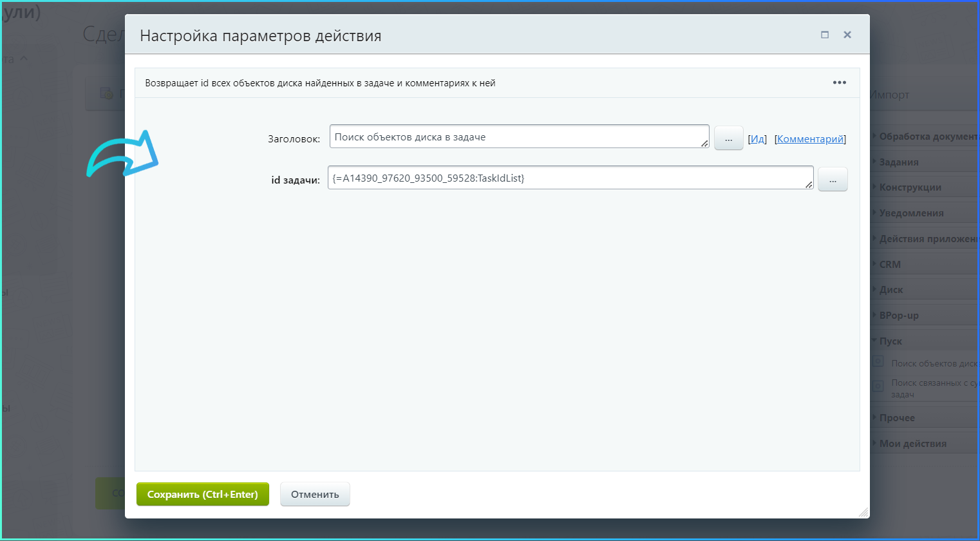This screenshot has height=541, width=980.
Task: Maximize the action settings dialog
Action: click(x=824, y=35)
